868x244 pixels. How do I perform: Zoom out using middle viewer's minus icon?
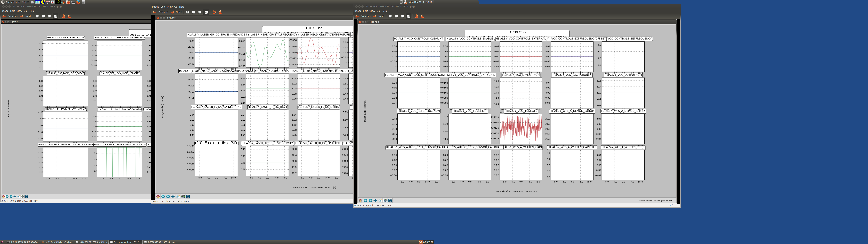194,12
